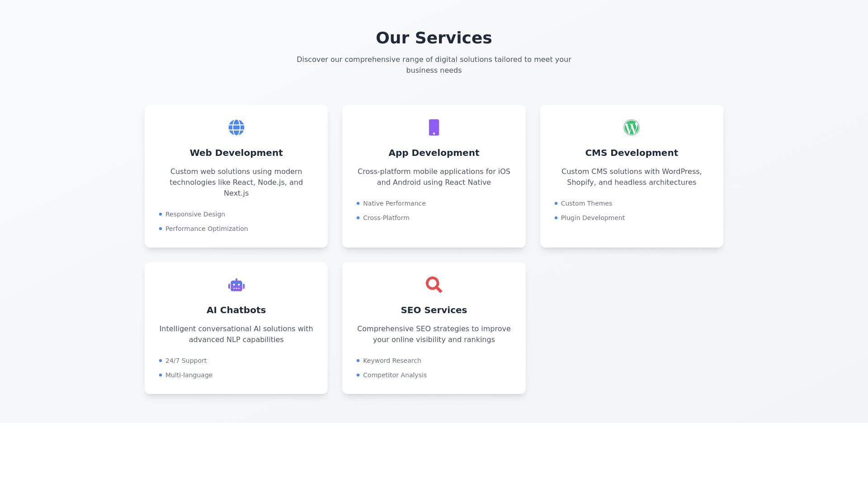Select Custom Themes feature item
868x488 pixels.
point(586,203)
